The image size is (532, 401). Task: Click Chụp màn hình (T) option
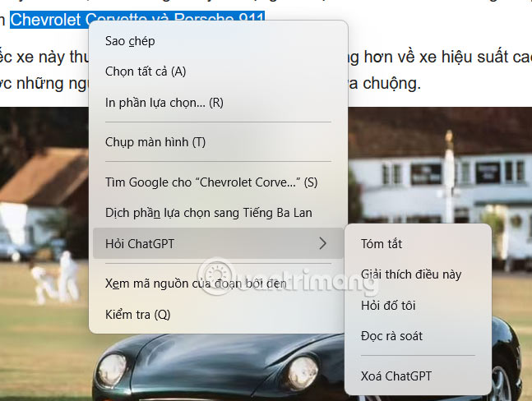(x=218, y=142)
